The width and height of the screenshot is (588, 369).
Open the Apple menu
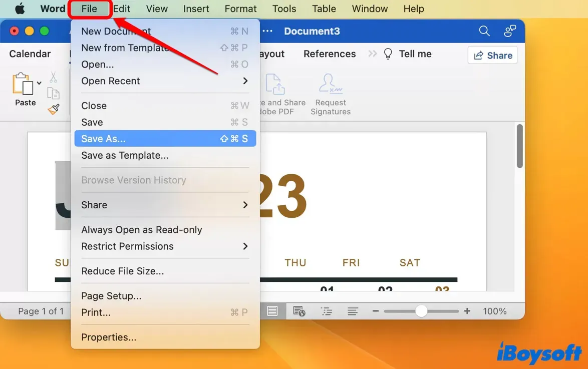click(20, 9)
